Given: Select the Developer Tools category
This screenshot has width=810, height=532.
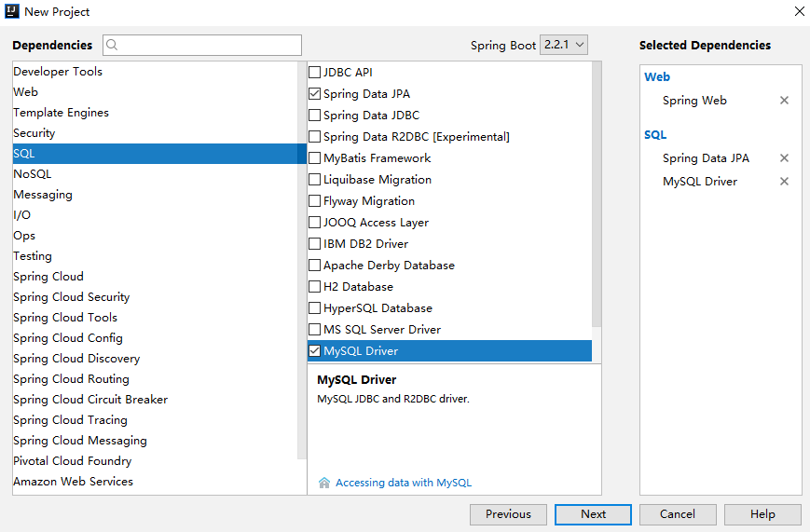Looking at the screenshot, I should [58, 72].
